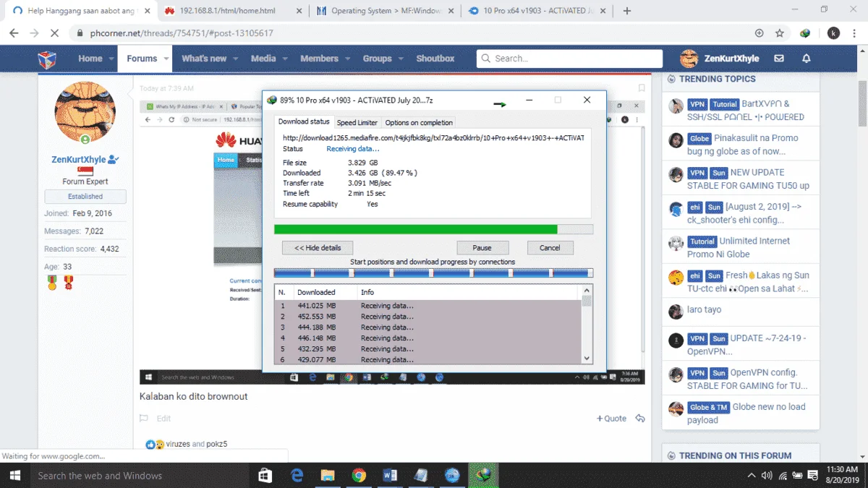
Task: Open the Wi-Fi network tray icon
Action: (783, 476)
